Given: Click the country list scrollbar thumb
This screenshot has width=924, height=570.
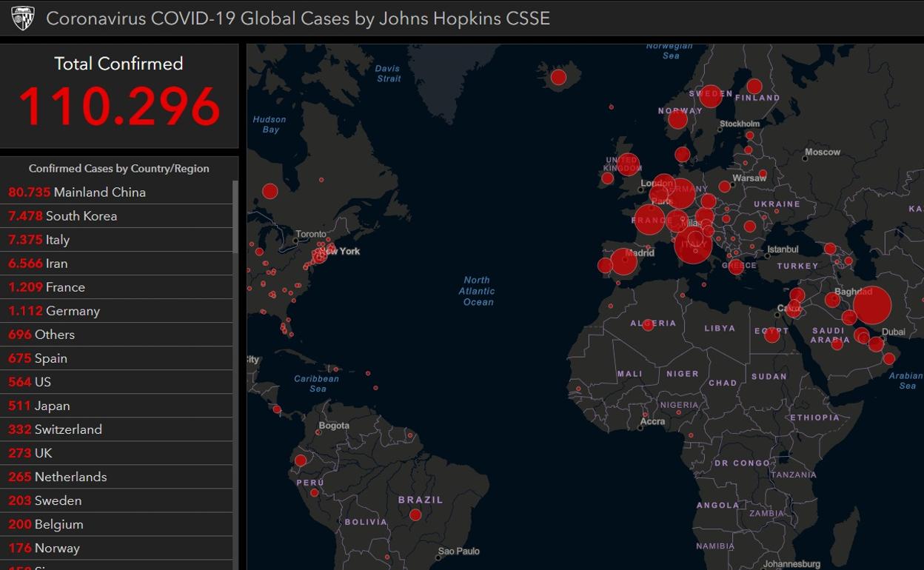Looking at the screenshot, I should click(x=235, y=216).
